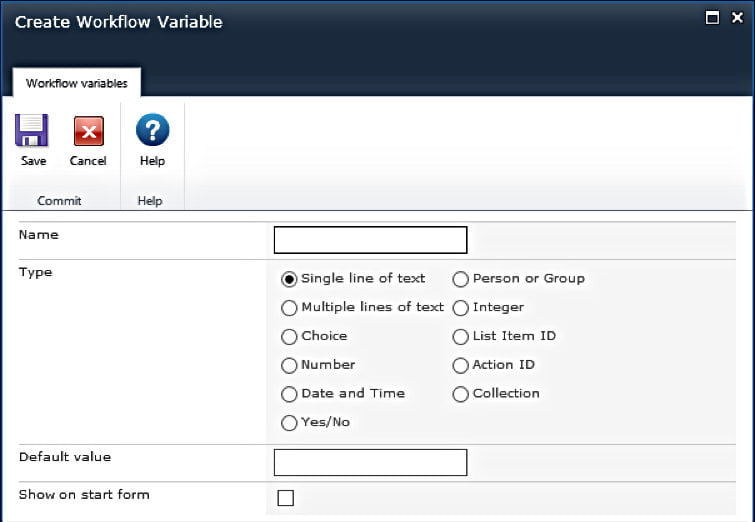Select the Single line of text type
The width and height of the screenshot is (755, 522).
[x=289, y=279]
